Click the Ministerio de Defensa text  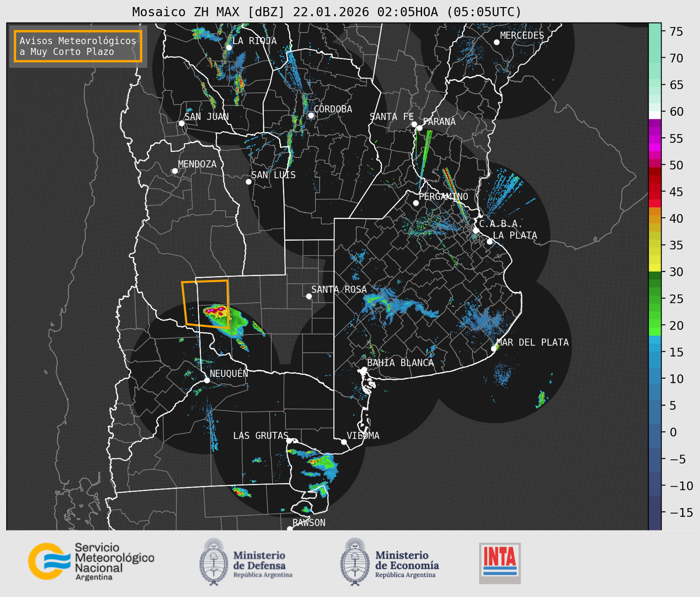(263, 565)
